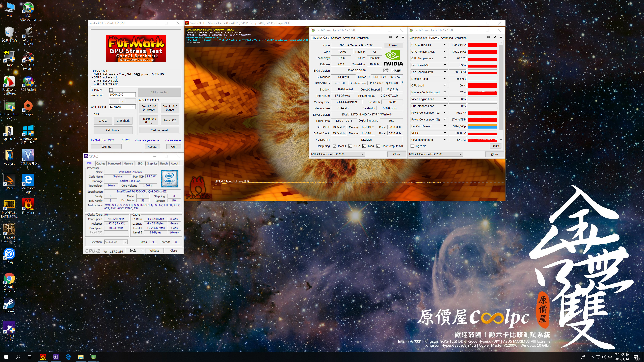Click Preset:2160 (4K/UHD) benchmark button
644x362 pixels.
coord(149,108)
